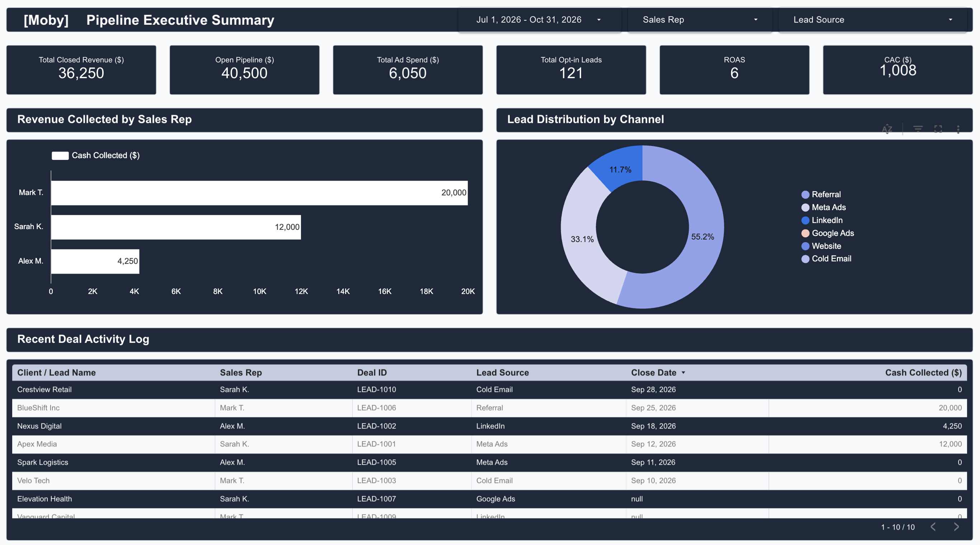
Task: Click the Open Pipeline ($) scorecard
Action: [244, 70]
